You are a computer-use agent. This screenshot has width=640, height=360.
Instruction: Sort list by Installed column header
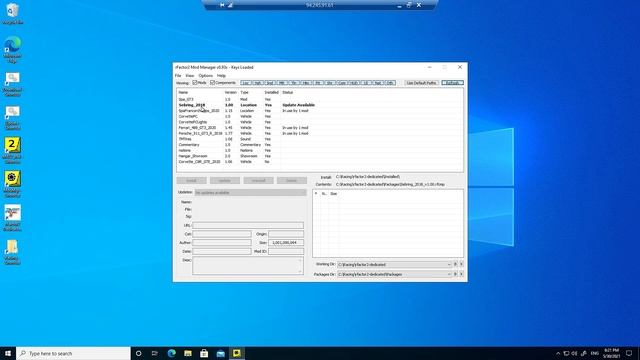[271, 93]
